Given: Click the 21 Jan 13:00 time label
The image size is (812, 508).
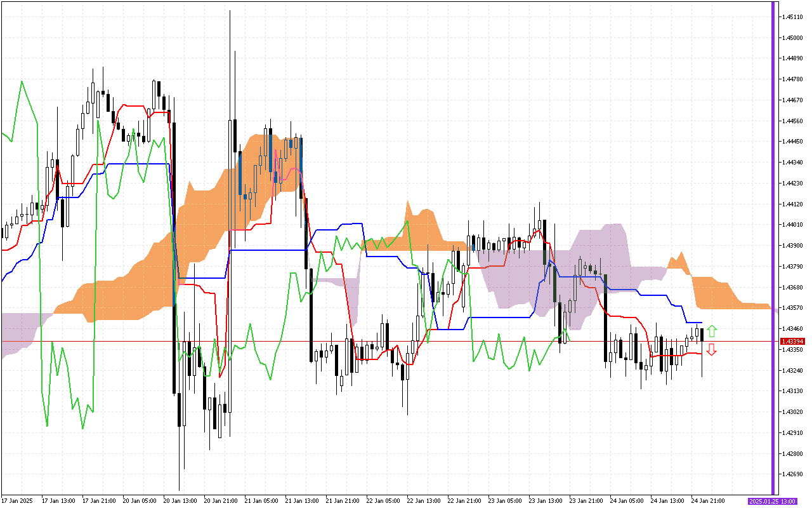Looking at the screenshot, I should (301, 501).
